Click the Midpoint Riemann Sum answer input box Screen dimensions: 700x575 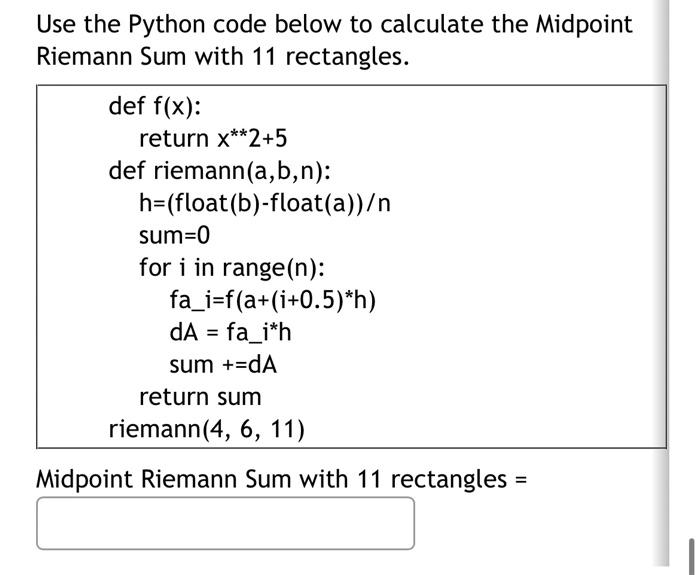click(225, 523)
